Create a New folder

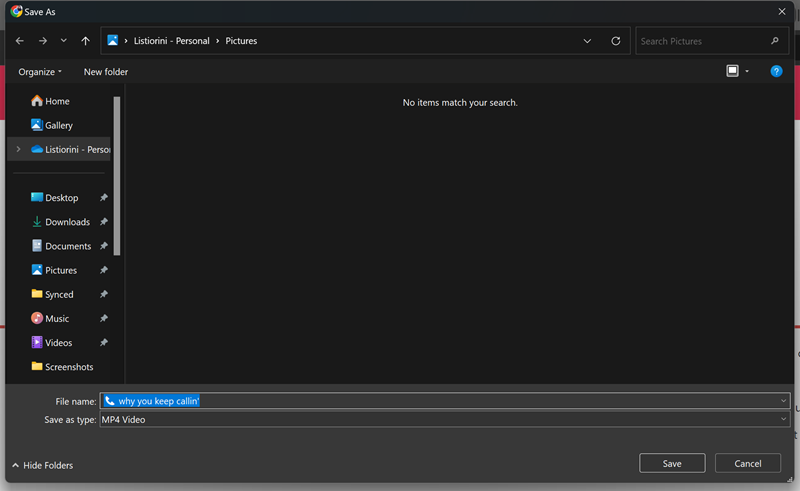[106, 72]
